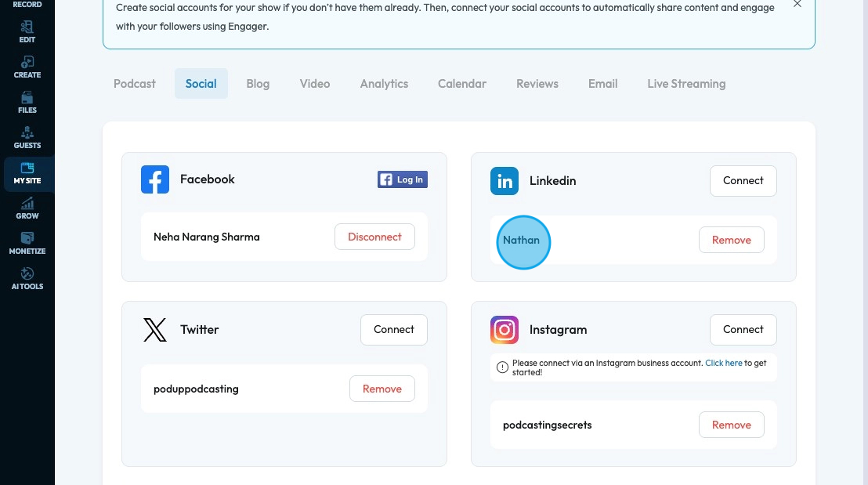Open the Record section in sidebar

click(27, 5)
